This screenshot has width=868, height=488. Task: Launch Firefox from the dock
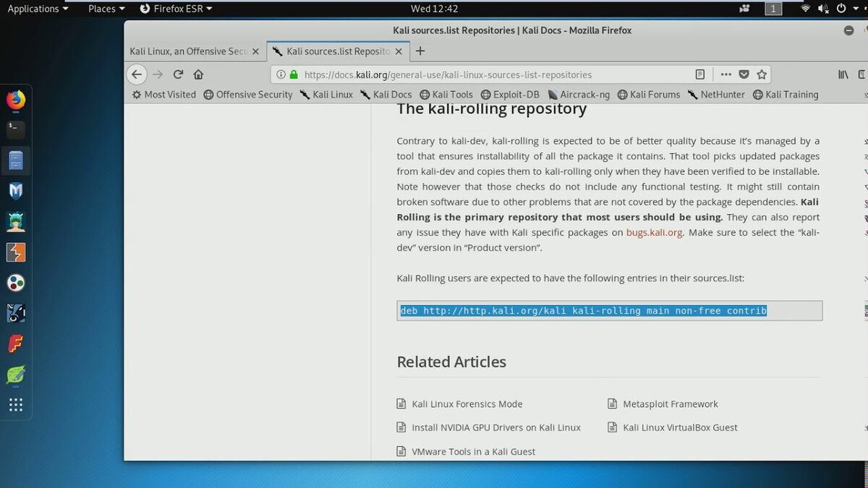16,100
